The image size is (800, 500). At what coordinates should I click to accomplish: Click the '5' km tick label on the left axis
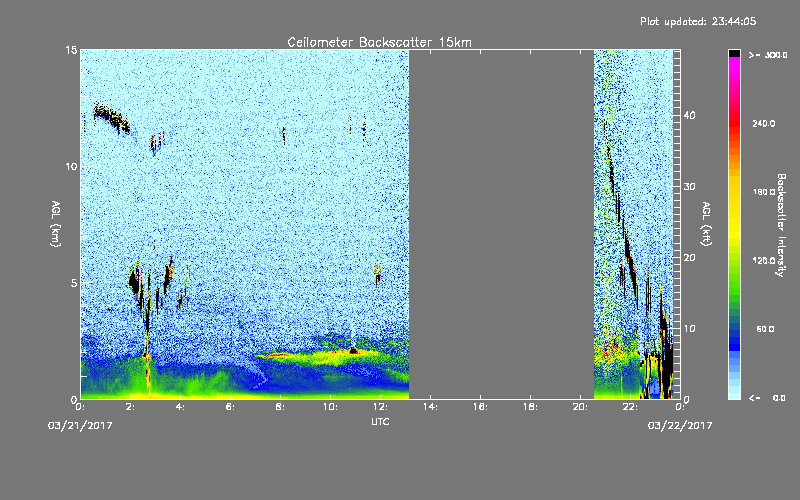74,283
